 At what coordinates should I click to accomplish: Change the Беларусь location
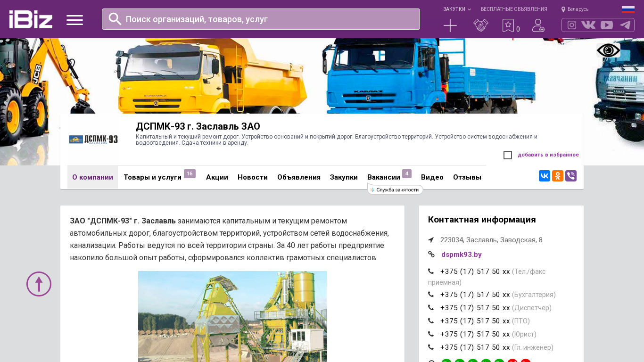click(575, 9)
